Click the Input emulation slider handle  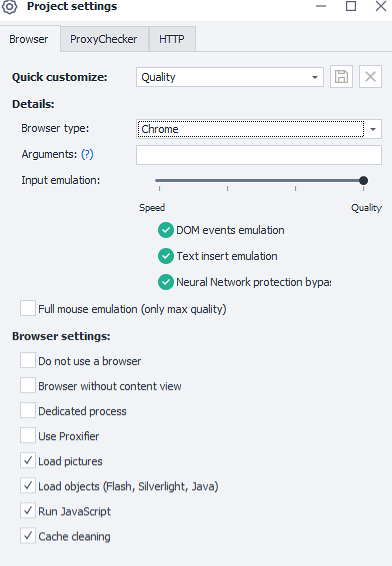coord(363,181)
